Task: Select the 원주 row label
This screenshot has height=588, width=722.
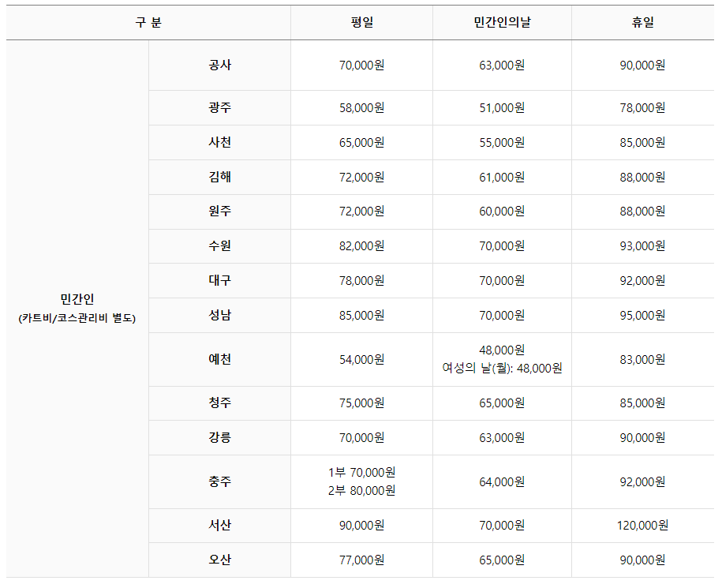Action: [219, 212]
